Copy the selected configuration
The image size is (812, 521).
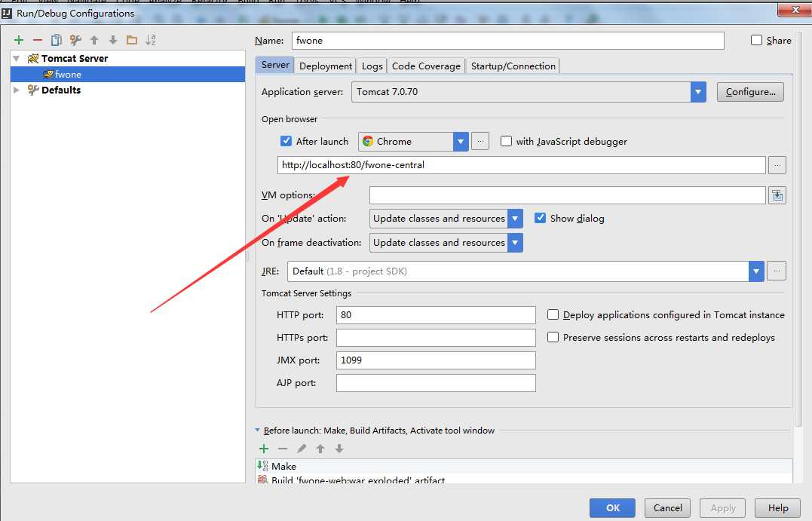56,40
